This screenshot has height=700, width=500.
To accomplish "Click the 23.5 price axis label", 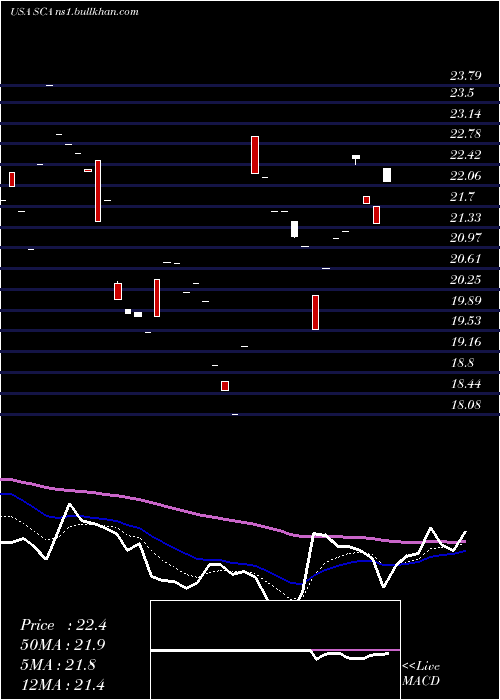I will pyautogui.click(x=462, y=93).
